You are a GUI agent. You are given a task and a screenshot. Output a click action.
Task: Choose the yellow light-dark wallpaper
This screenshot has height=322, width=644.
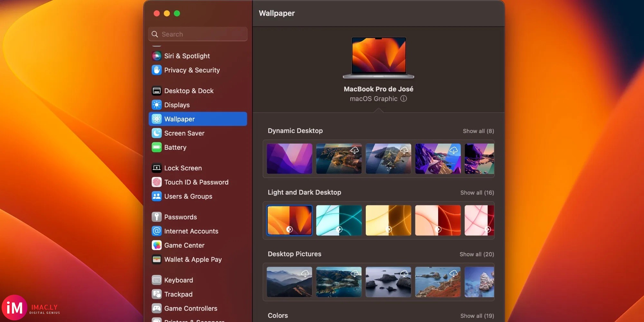[x=388, y=220]
